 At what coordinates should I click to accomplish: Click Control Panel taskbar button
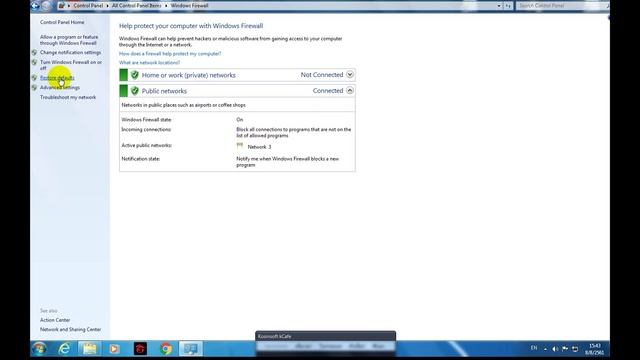(191, 349)
